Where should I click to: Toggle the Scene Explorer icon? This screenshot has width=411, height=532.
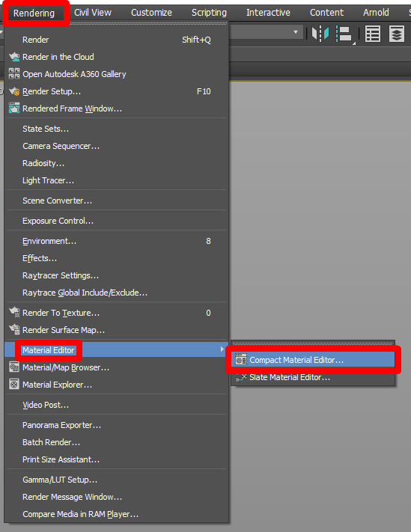click(373, 34)
